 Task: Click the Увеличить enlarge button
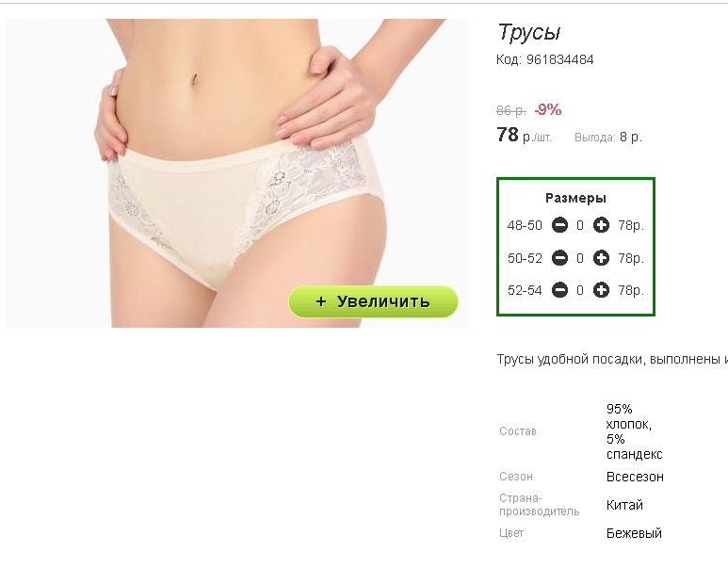[x=373, y=301]
